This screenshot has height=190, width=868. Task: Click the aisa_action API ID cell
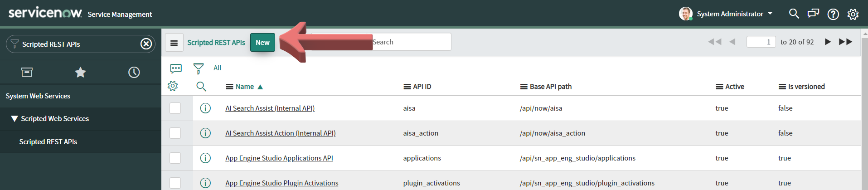point(421,133)
